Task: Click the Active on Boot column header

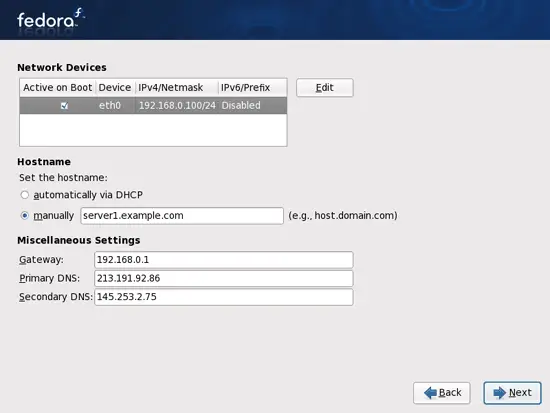Action: click(58, 87)
